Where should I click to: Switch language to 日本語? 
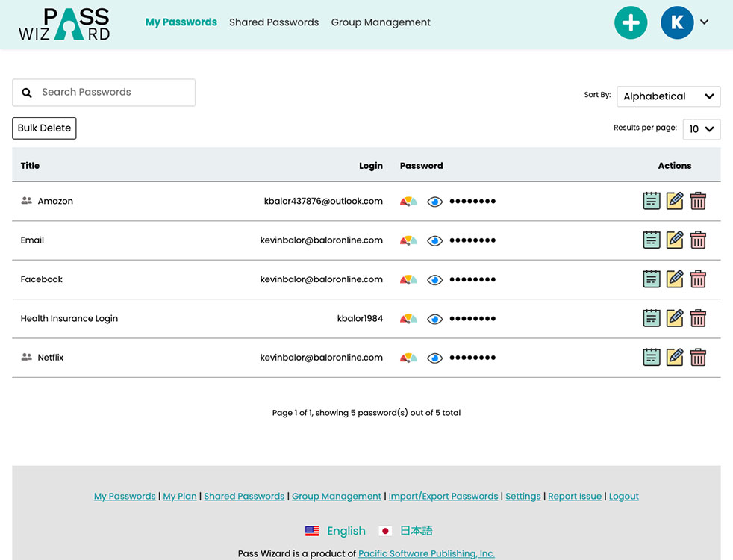pos(417,531)
